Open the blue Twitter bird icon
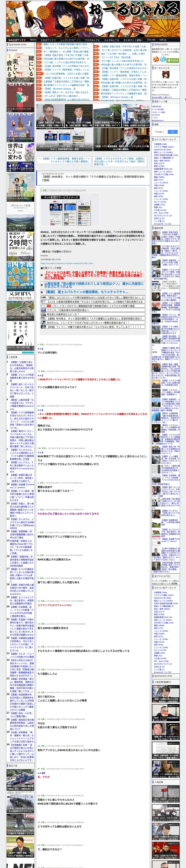 tap(163, 59)
